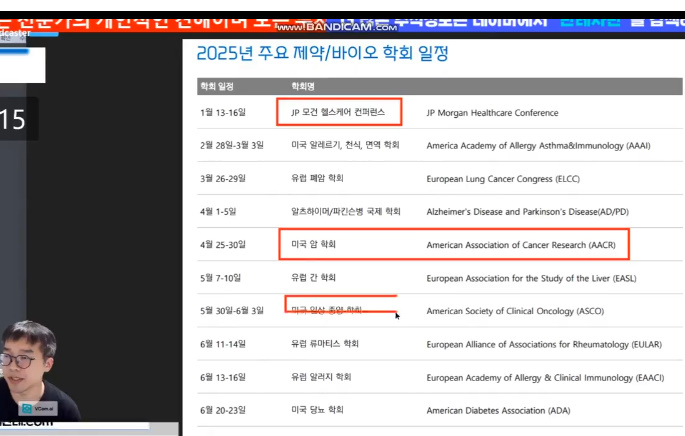Viewport: 685px width, 436px height.
Task: Click the date cell '3월 26-29일'
Action: click(x=223, y=178)
